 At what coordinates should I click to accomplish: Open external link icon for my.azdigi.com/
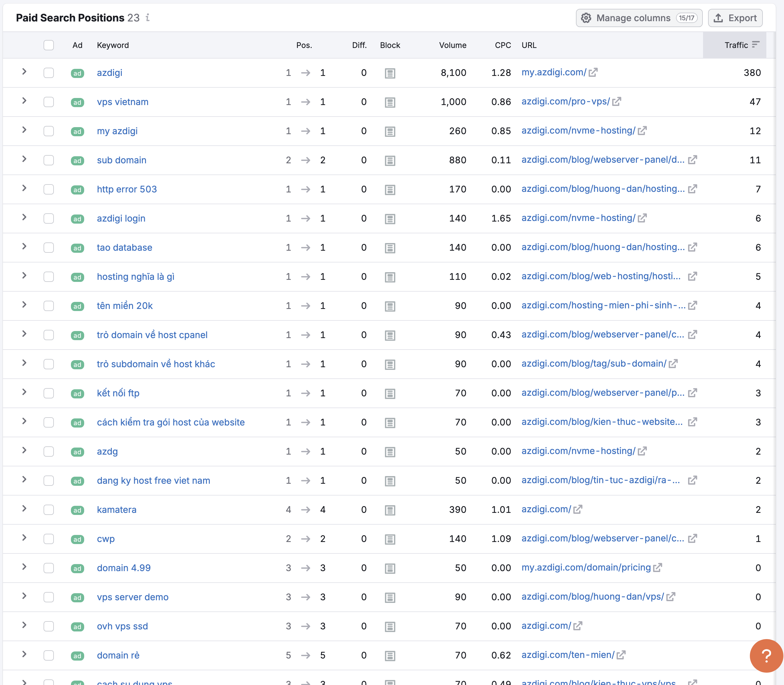[x=593, y=72]
